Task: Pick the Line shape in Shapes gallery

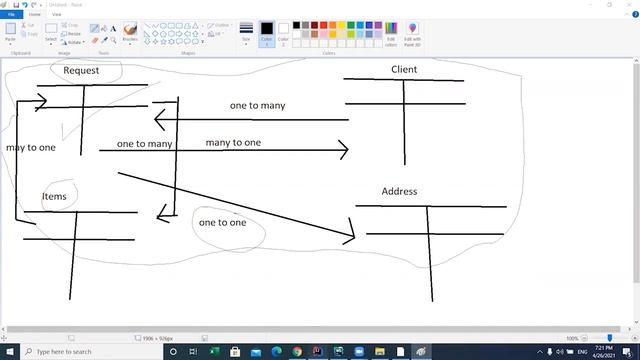Action: pos(147,26)
